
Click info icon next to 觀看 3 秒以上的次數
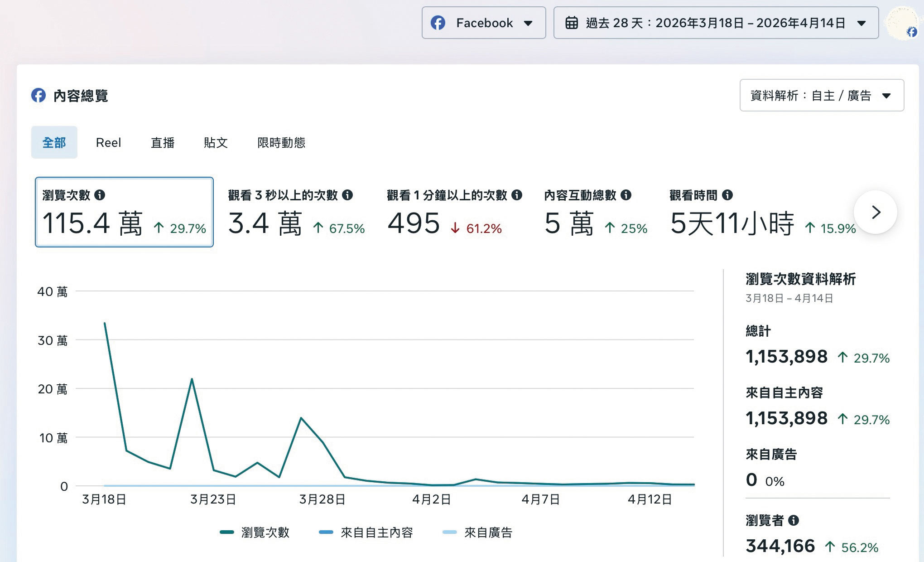[347, 195]
